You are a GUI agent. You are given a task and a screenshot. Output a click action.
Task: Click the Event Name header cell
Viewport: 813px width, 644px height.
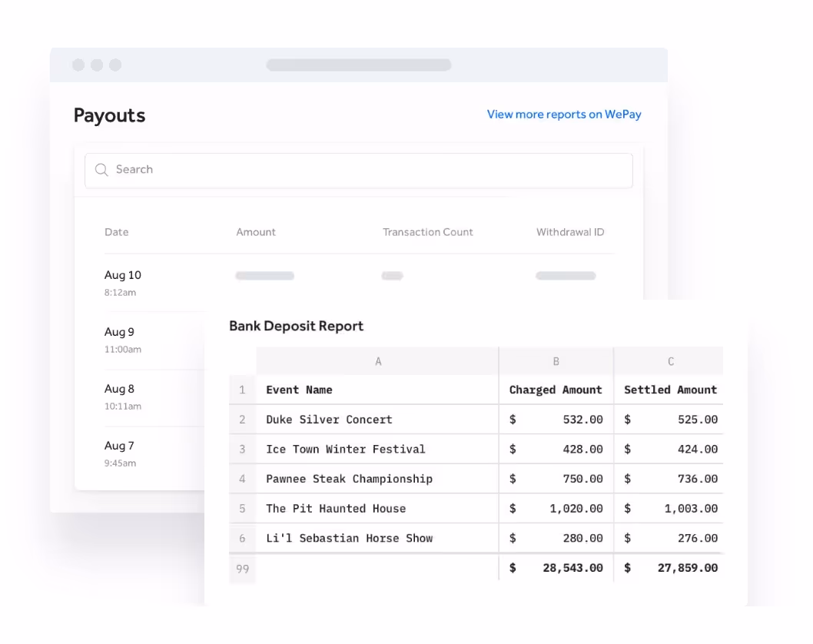[x=377, y=390]
